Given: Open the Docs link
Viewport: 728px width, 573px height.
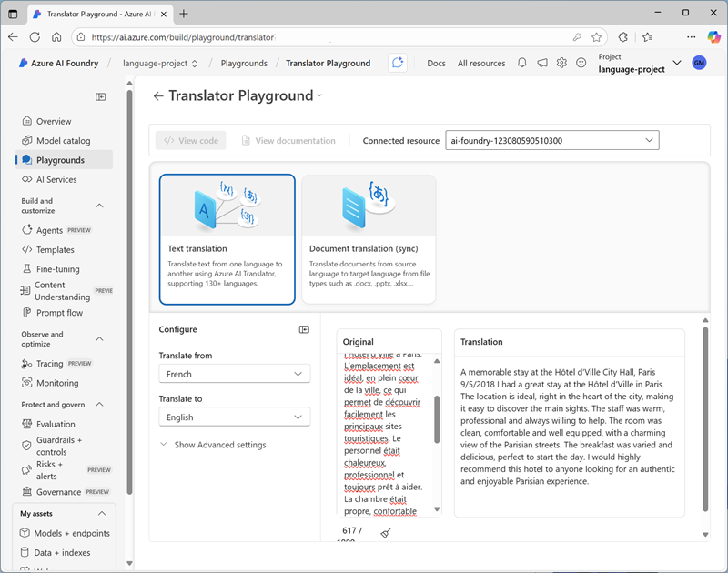Looking at the screenshot, I should 436,63.
